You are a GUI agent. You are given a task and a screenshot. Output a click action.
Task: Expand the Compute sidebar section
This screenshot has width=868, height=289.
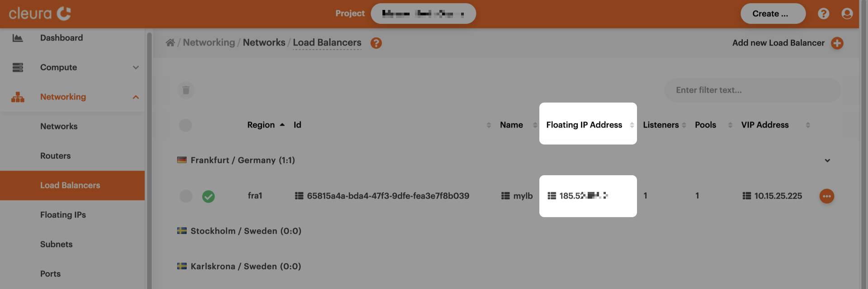coord(136,67)
